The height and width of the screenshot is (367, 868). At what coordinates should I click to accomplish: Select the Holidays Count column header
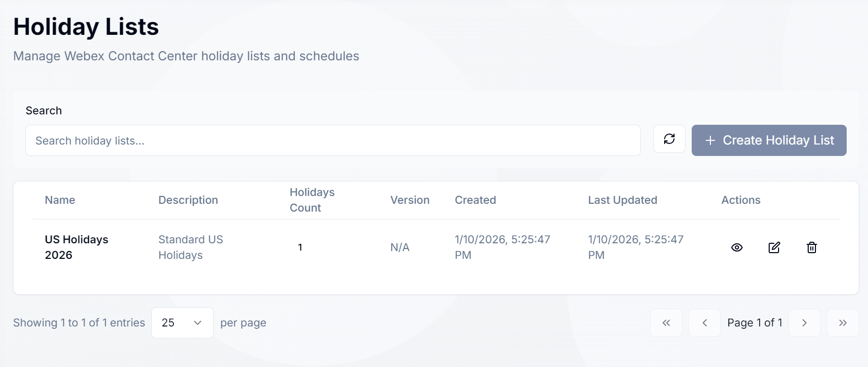coord(312,200)
